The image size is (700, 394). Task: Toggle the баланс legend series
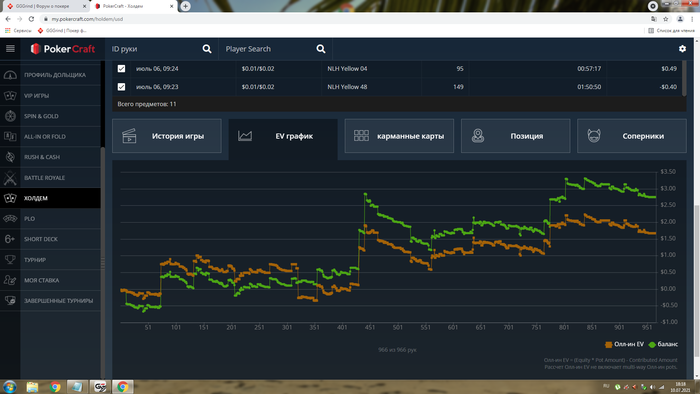(663, 344)
